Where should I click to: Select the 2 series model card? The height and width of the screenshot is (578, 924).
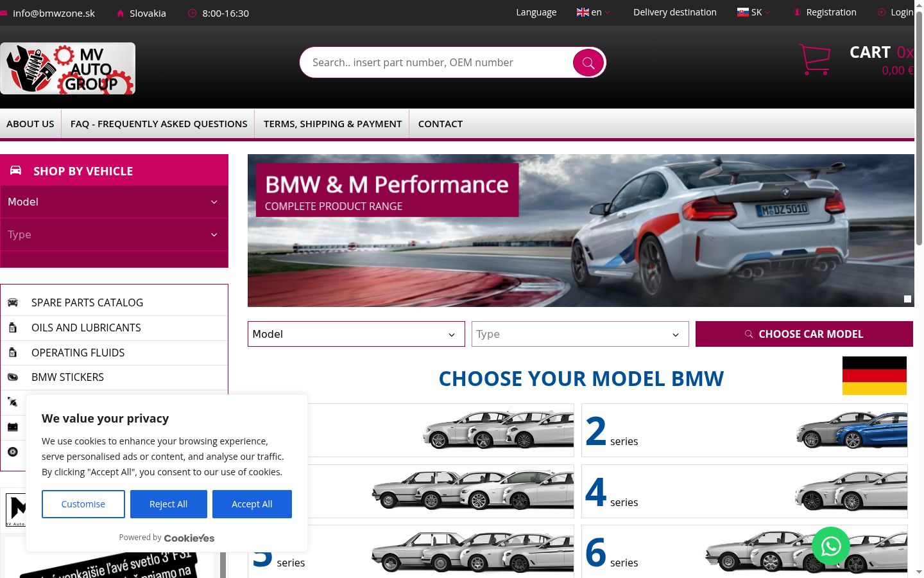click(x=744, y=430)
